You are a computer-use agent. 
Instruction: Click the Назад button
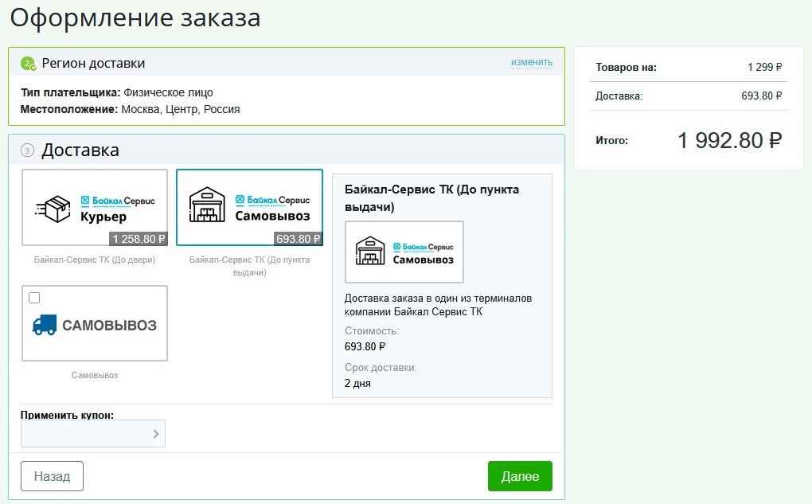51,475
